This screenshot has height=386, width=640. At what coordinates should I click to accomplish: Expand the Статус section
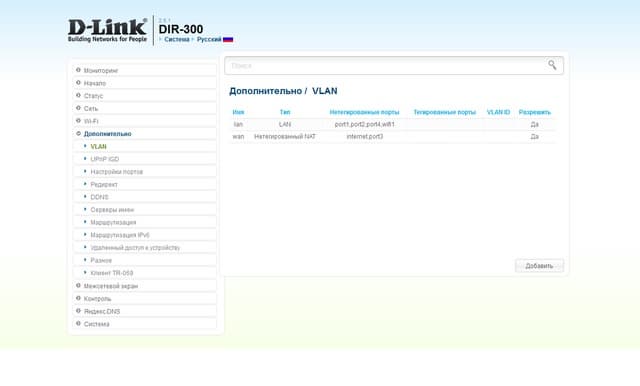point(144,95)
